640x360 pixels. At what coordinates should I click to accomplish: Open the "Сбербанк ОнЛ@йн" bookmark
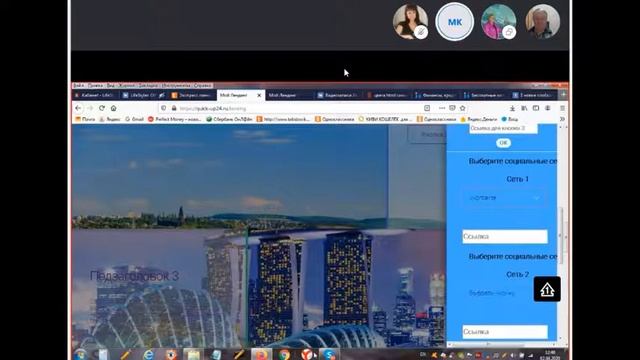point(229,119)
